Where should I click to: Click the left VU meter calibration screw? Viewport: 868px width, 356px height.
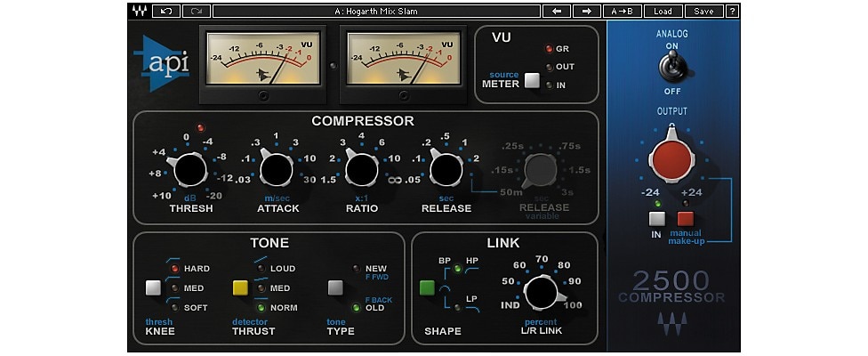point(263,96)
